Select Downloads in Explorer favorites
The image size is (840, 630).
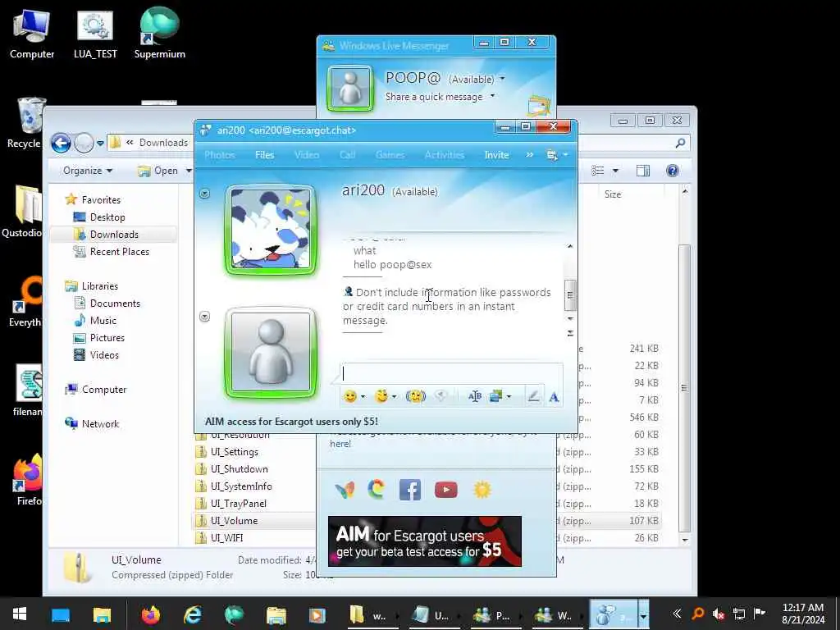113,235
